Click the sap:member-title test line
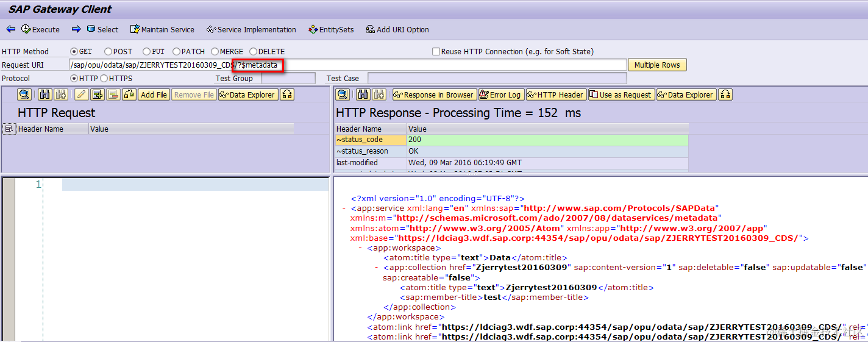This screenshot has width=868, height=342. point(494,297)
